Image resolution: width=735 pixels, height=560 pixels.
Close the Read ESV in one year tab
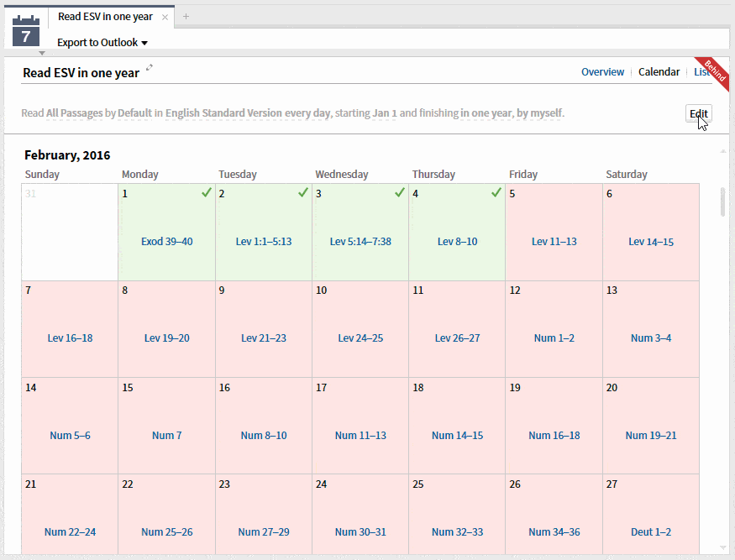165,18
